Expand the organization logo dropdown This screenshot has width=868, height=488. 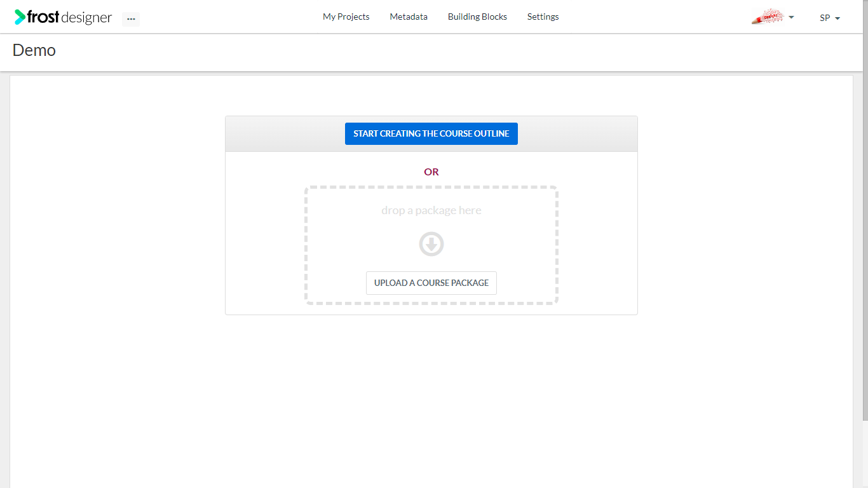pos(773,17)
